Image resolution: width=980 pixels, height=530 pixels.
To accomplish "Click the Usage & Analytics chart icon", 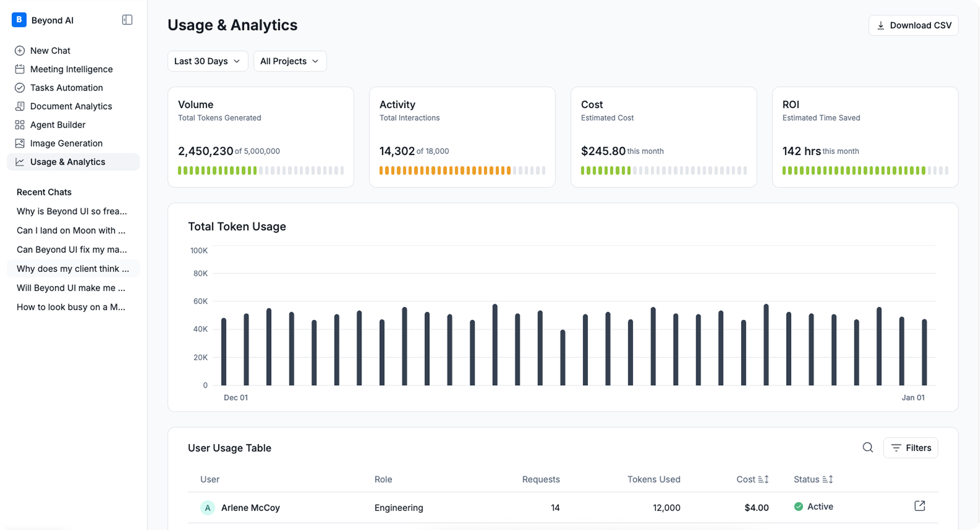I will (x=19, y=162).
